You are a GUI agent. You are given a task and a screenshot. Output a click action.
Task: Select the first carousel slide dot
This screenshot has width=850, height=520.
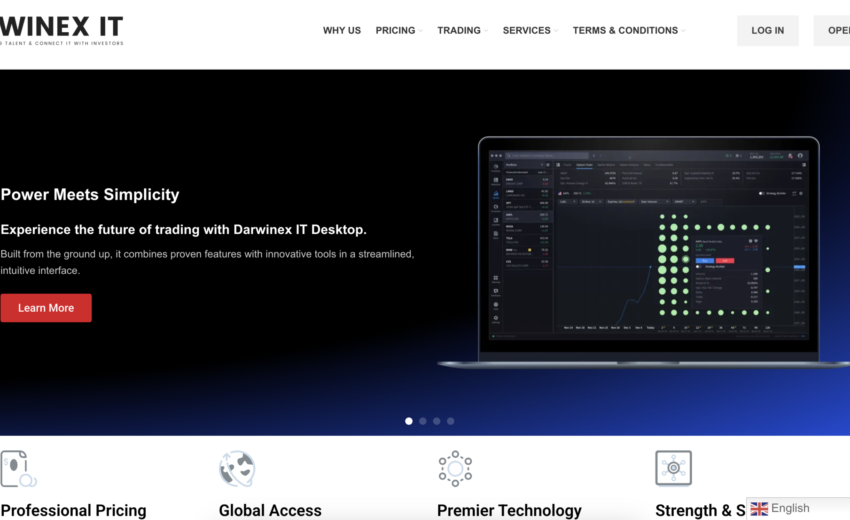point(409,421)
